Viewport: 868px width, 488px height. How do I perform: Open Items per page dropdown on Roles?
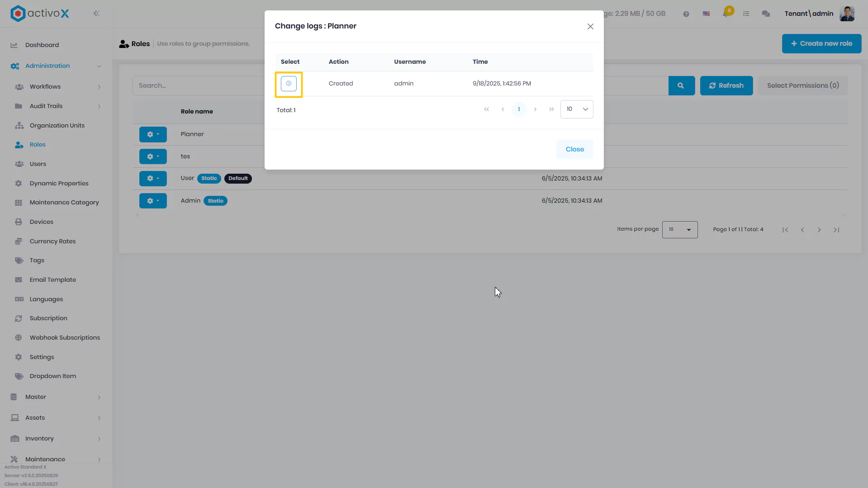pos(680,230)
